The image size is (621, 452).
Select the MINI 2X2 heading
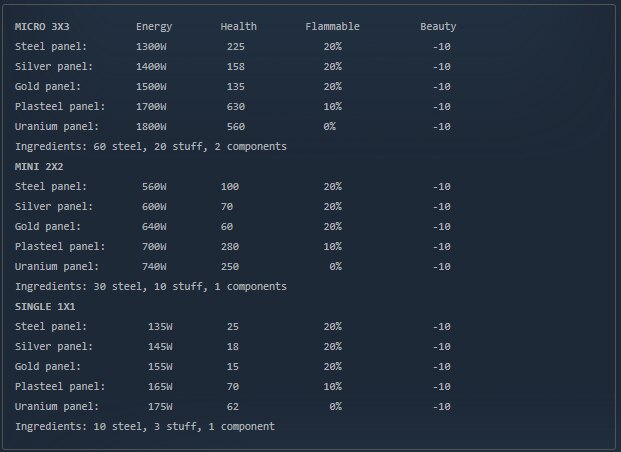(39, 167)
